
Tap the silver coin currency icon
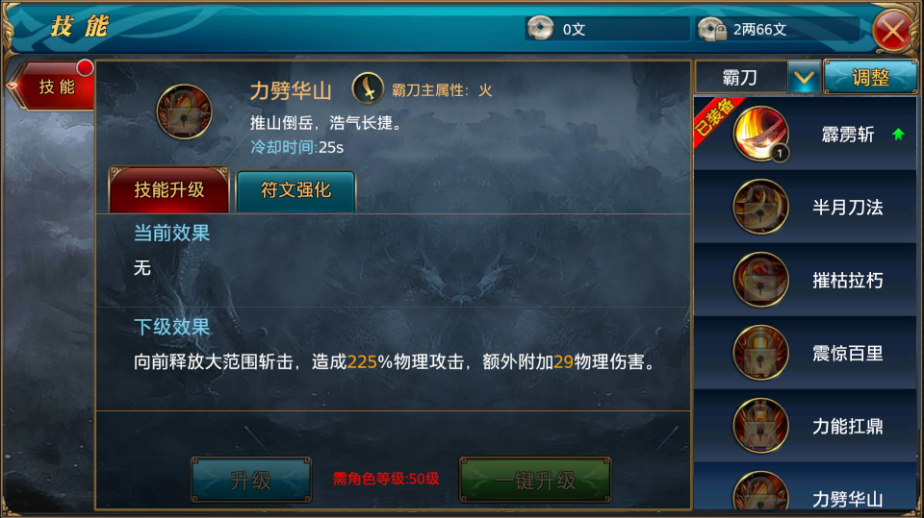(x=540, y=28)
